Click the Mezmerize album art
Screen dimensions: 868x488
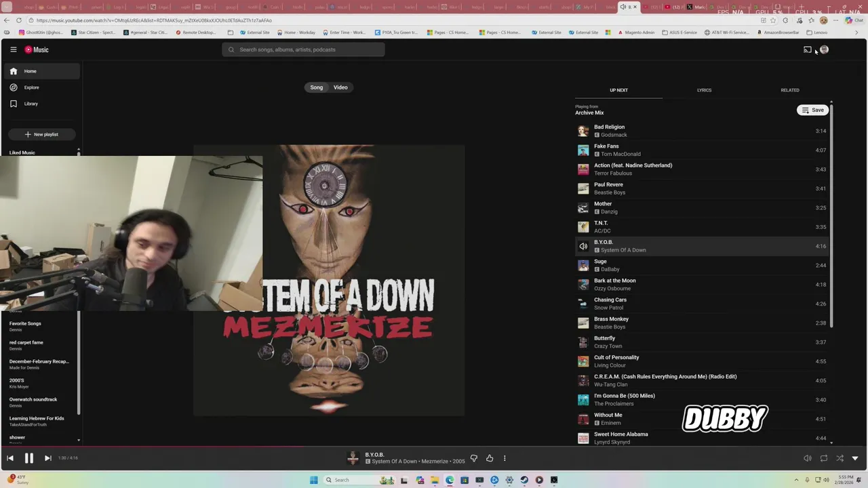(x=329, y=280)
